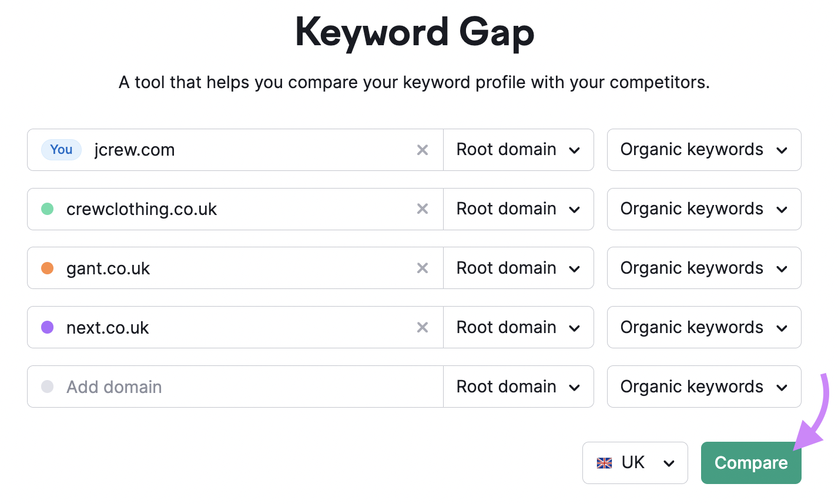Image resolution: width=838 pixels, height=504 pixels.
Task: Click the green dot beside crewclothing.co.uk
Action: (x=47, y=209)
